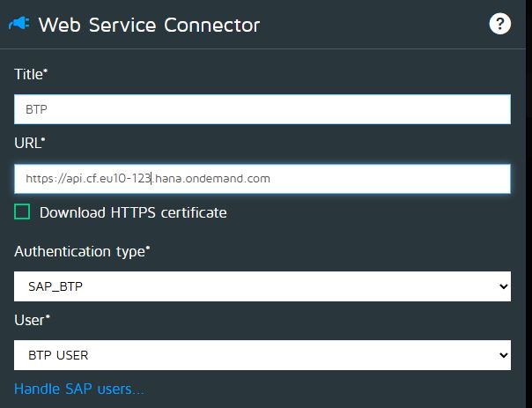Enable the Download HTTPS certificate checkbox

(22, 212)
